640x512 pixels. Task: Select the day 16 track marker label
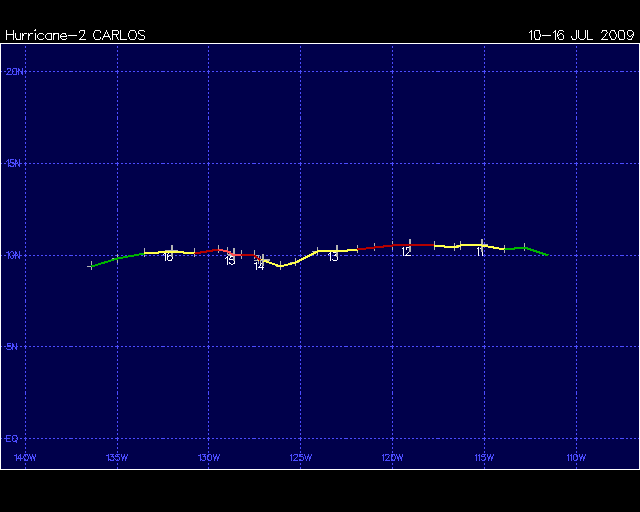click(x=168, y=258)
